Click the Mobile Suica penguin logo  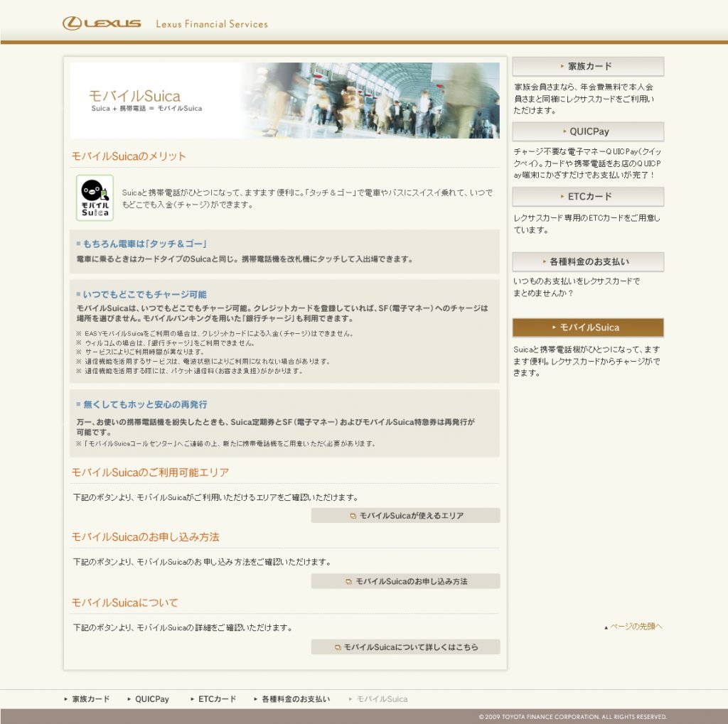tap(95, 198)
